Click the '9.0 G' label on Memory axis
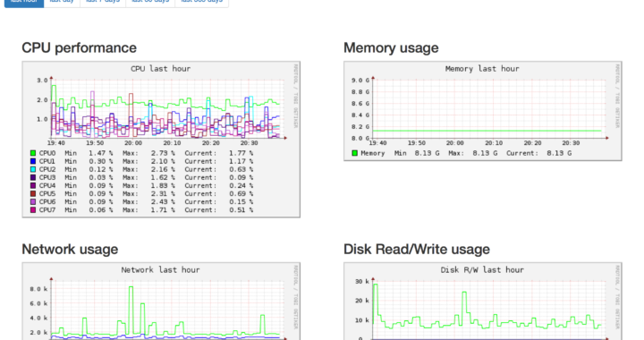Image resolution: width=644 pixels, height=340 pixels. click(x=360, y=80)
